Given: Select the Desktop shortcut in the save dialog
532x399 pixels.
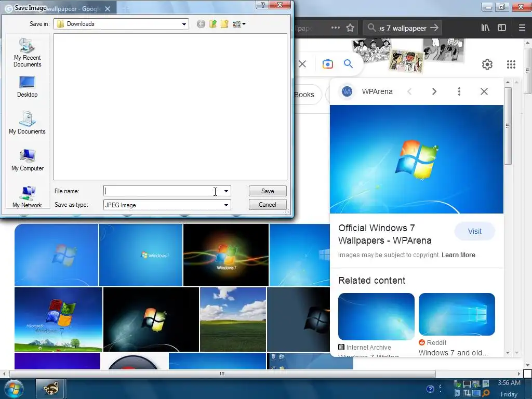Looking at the screenshot, I should click(x=27, y=87).
